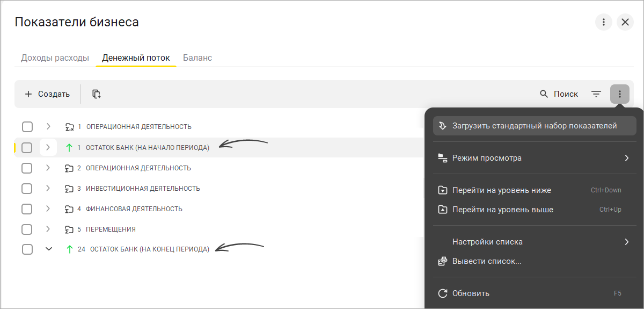Click the printer icon for Вывести список
The image size is (644, 309).
point(443,262)
